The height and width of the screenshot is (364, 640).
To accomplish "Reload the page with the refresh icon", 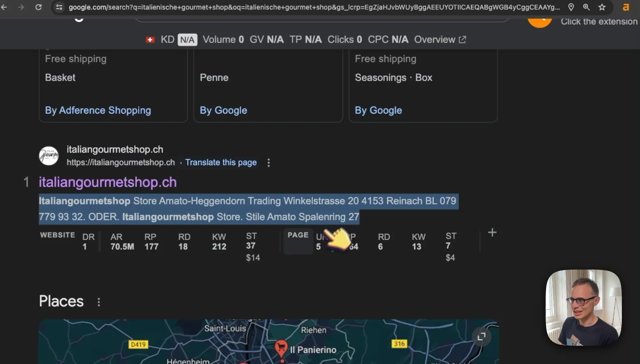I will [38, 7].
